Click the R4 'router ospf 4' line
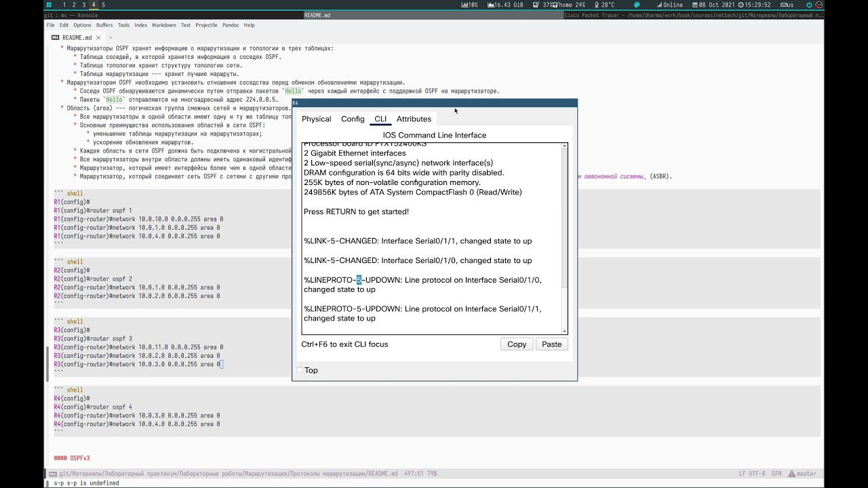 point(93,407)
